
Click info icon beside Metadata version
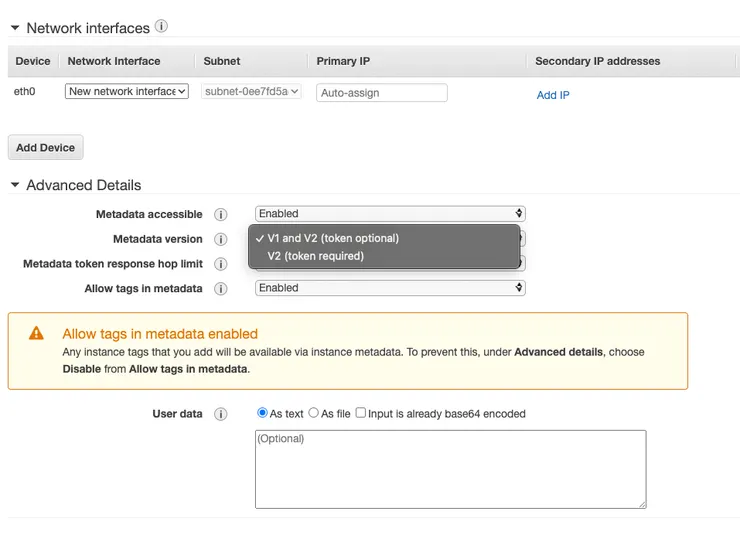point(221,239)
